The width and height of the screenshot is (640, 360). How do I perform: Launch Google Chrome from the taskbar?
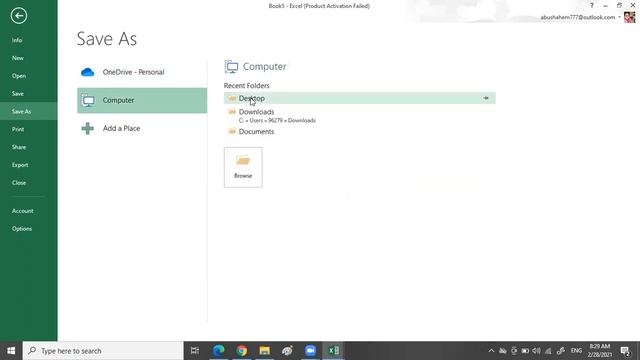242,351
